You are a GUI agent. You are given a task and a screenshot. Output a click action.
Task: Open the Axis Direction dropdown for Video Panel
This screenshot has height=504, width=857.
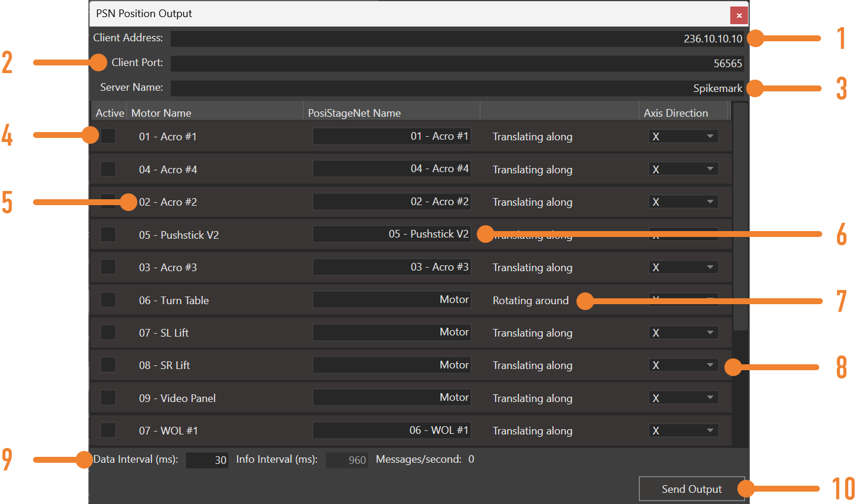[x=683, y=397]
